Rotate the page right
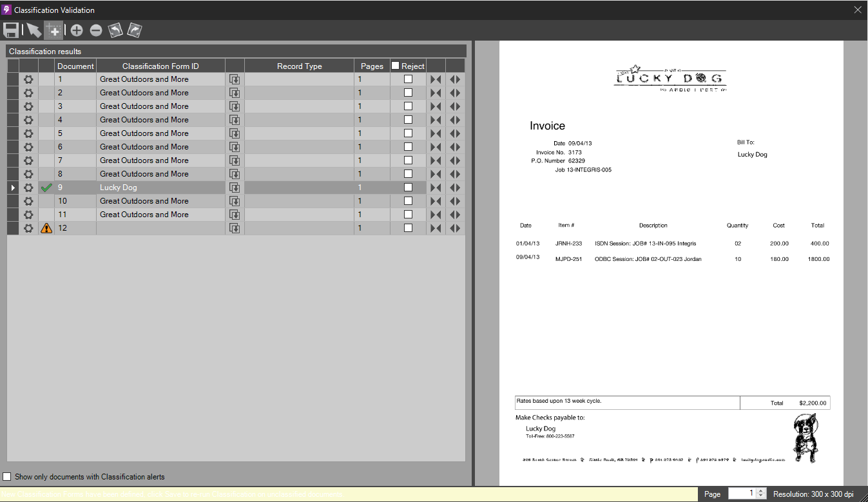This screenshot has height=502, width=868. 134,30
